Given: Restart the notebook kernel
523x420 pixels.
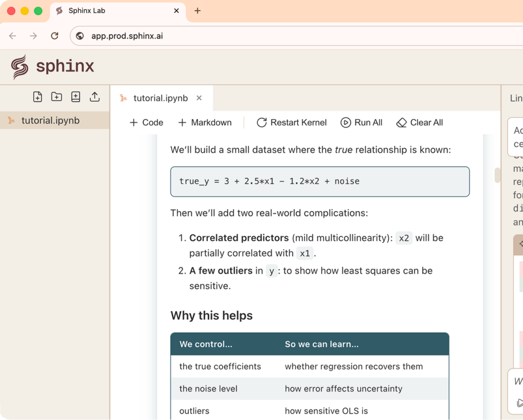Looking at the screenshot, I should coord(292,122).
